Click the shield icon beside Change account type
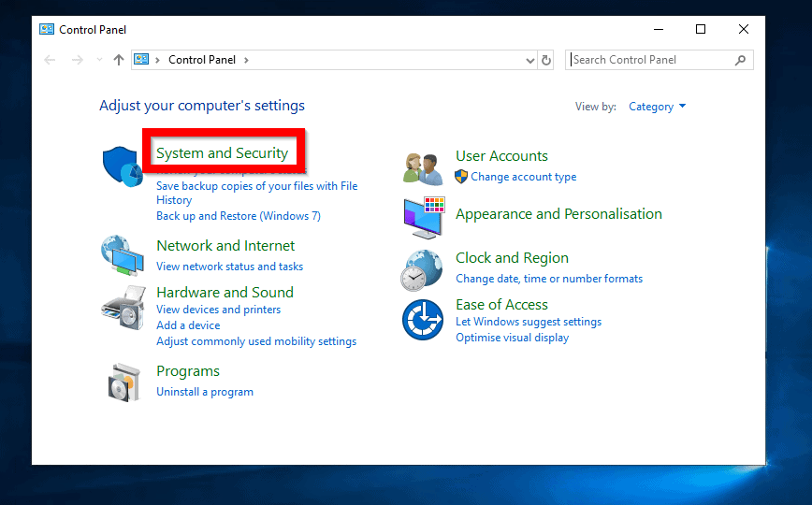This screenshot has height=505, width=812. pos(461,177)
